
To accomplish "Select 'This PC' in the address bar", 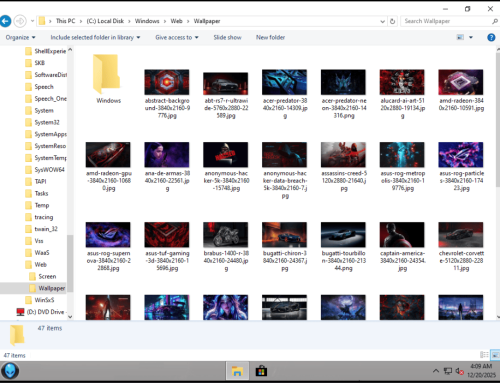I will (x=65, y=21).
